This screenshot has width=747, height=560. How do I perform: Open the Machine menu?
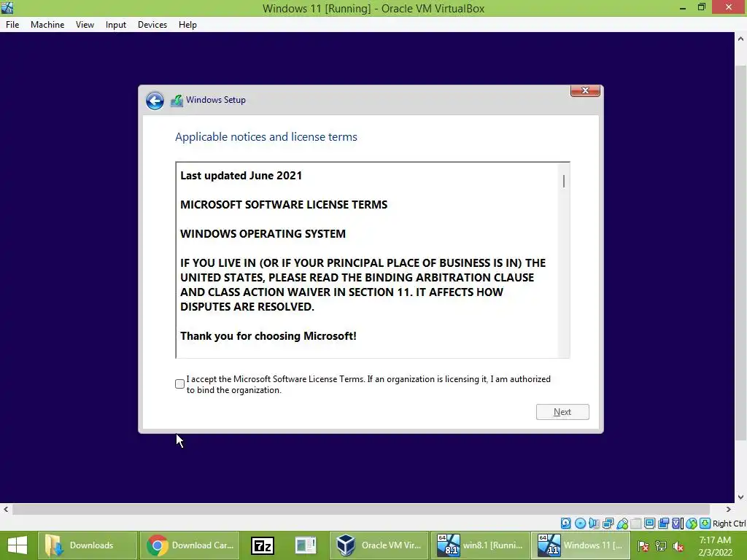pos(47,25)
